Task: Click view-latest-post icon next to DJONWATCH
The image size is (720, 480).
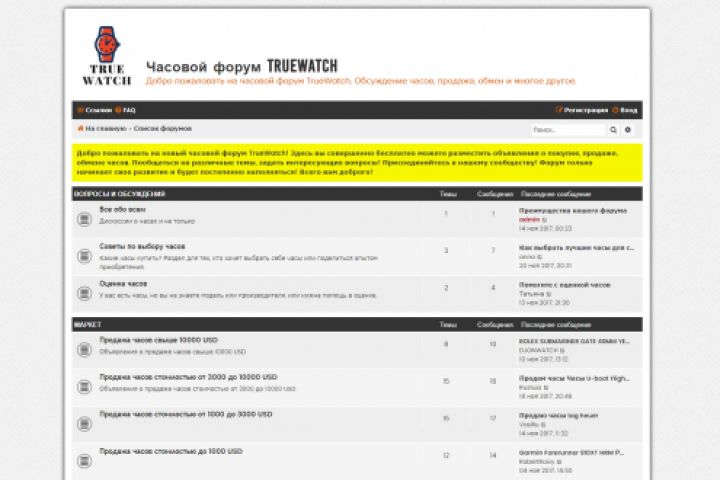Action: (562, 350)
